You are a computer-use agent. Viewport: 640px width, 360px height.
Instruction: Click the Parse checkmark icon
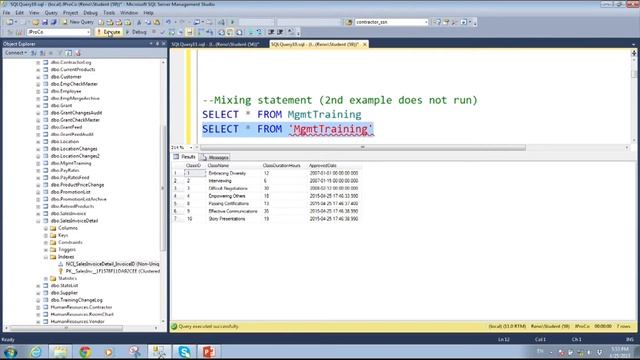(x=162, y=32)
